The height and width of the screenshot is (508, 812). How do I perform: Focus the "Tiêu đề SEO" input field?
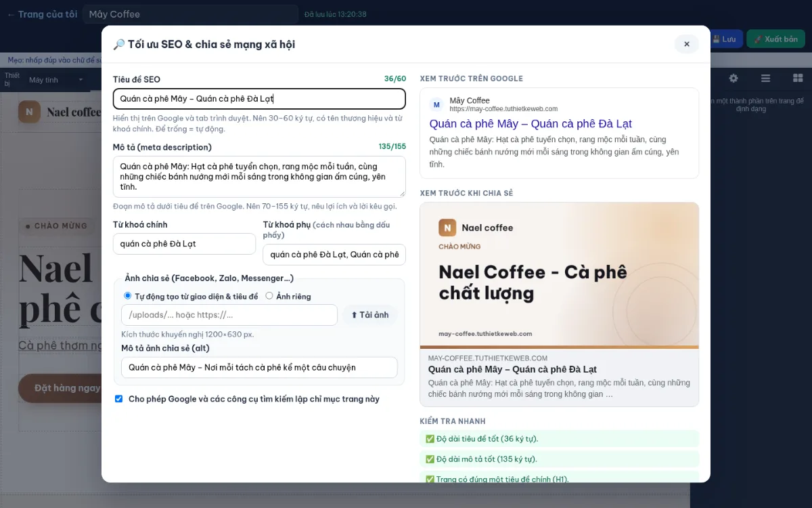259,99
